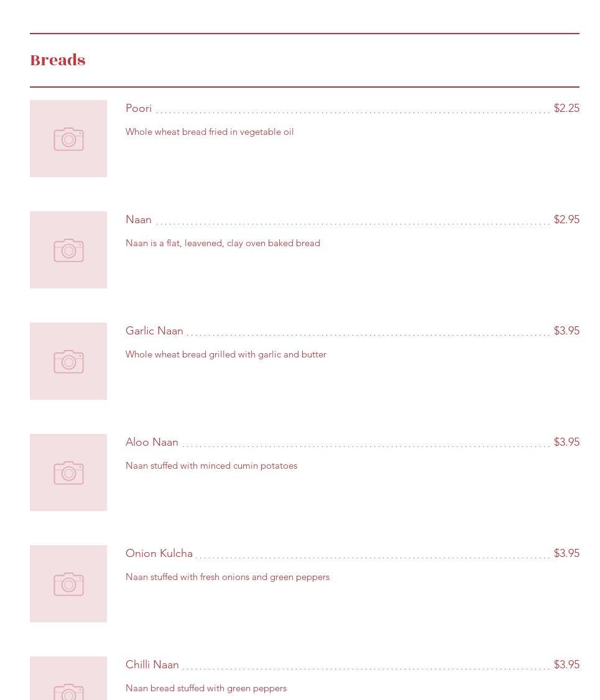Click the description about garlic and butter
600x700 pixels.
[226, 354]
